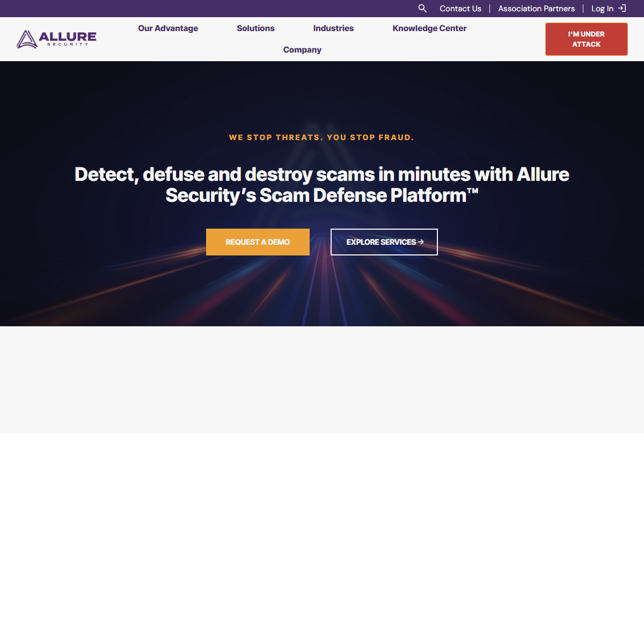Click the 'Detect, defuse and destroy scams' headline
The image size is (644, 644).
(x=322, y=185)
